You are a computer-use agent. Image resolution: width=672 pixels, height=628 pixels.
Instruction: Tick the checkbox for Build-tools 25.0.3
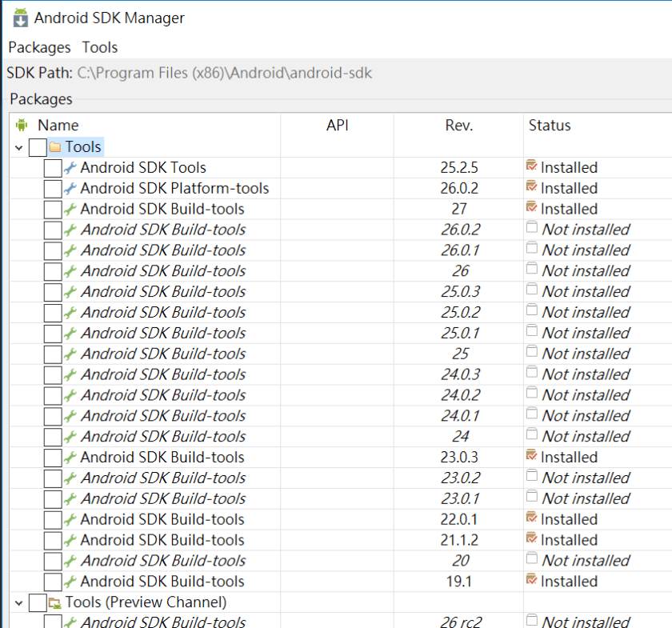[x=52, y=292]
